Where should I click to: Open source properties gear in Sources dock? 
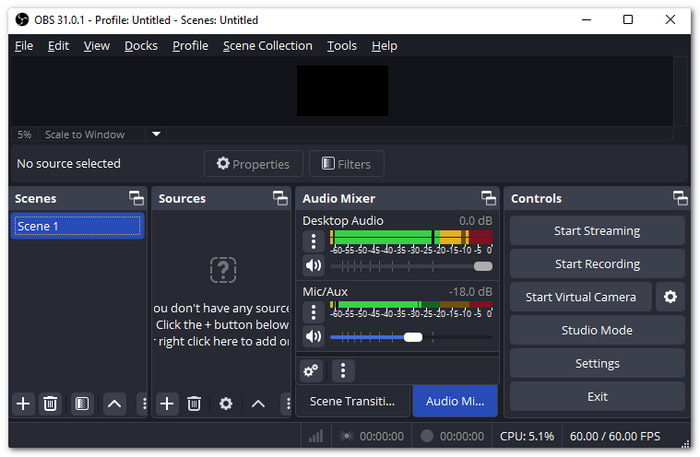pos(226,404)
